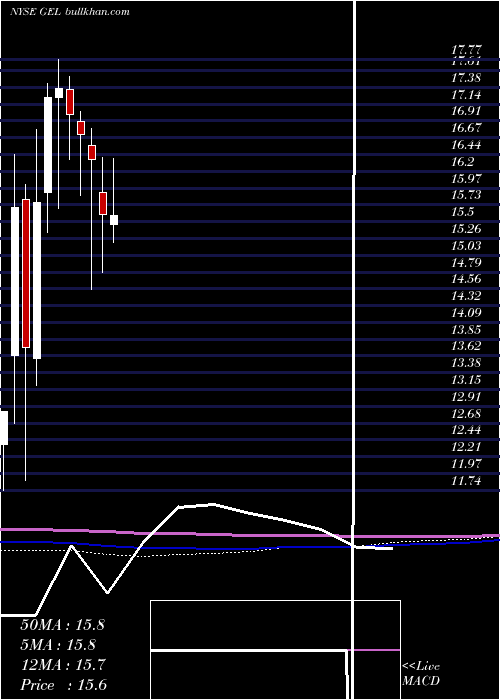
Task: Click the NYSE GEL bullkhan.com title text
Action: point(69,11)
